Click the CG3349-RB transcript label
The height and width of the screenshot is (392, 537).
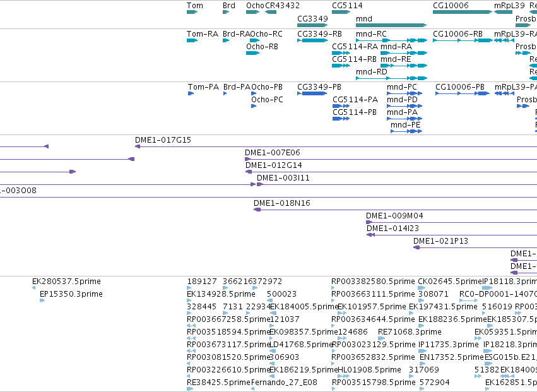319,34
